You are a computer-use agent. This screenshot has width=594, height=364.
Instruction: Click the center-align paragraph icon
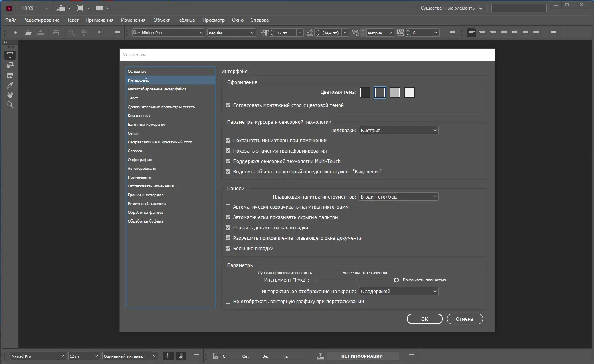click(482, 33)
